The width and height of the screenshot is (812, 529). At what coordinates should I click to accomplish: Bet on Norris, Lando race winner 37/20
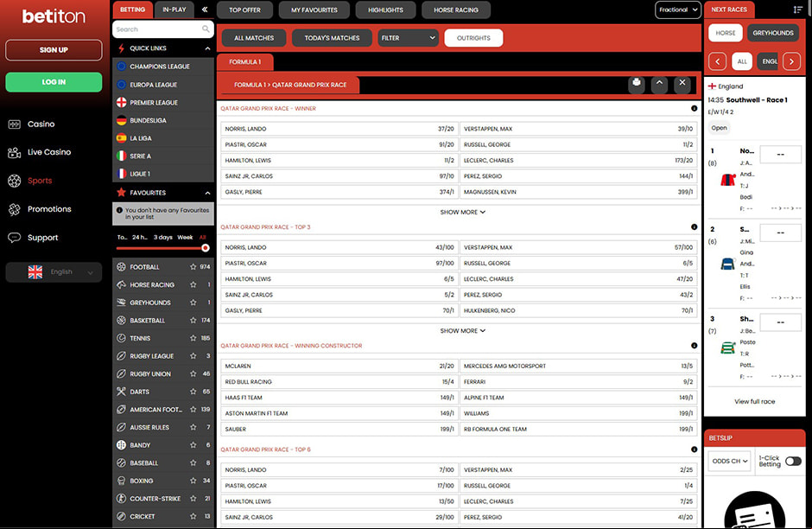(x=339, y=129)
